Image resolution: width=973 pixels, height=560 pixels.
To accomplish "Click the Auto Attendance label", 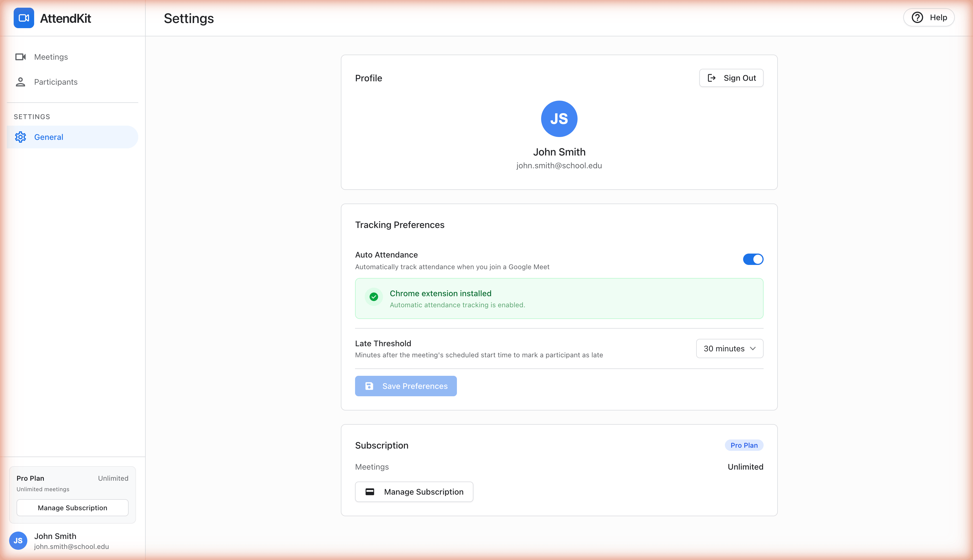I will 386,255.
